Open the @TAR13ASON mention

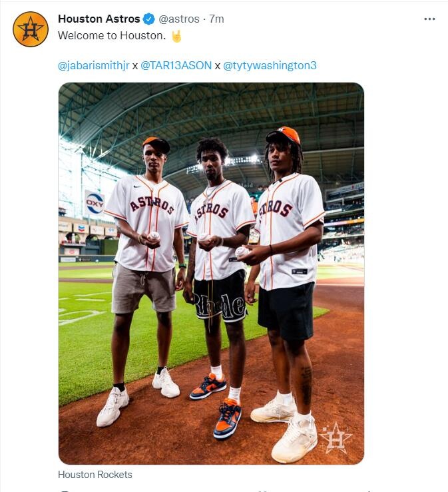point(176,65)
